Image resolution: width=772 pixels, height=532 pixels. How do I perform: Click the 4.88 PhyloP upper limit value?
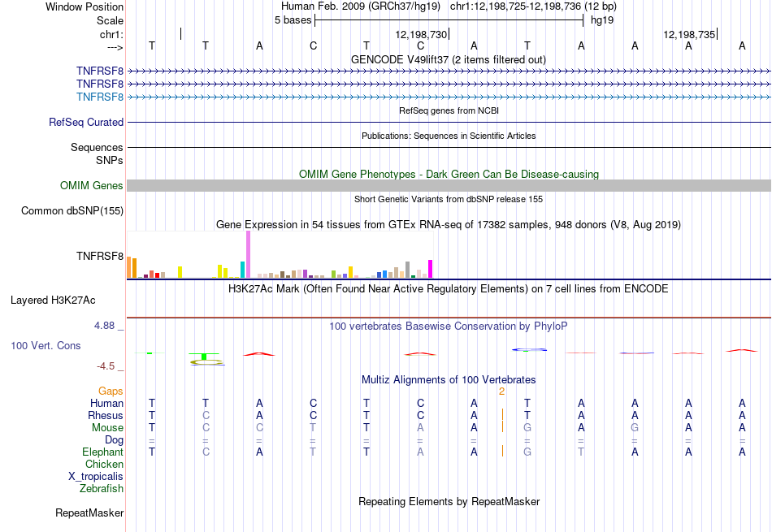[x=104, y=326]
